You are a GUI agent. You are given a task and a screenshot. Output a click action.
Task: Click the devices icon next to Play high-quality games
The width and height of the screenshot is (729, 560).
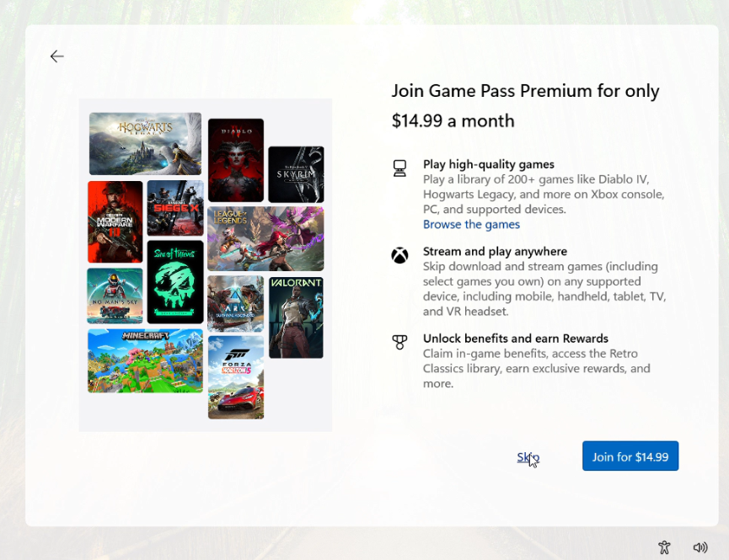coord(399,168)
